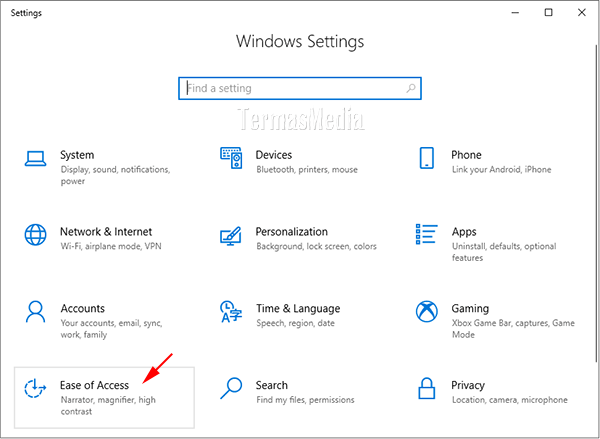Choose the Accounts heading

tap(83, 308)
